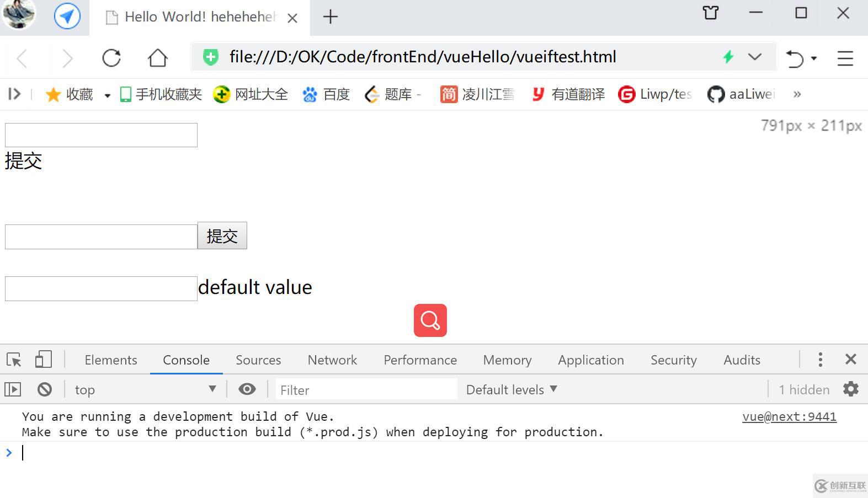This screenshot has width=868, height=498.
Task: Toggle DevTools device toolbar icon
Action: (44, 360)
